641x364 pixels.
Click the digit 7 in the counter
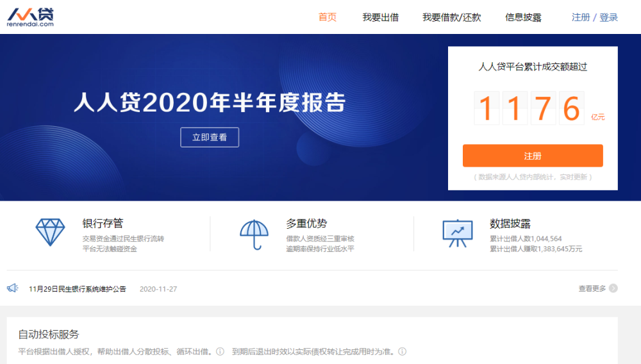(544, 108)
